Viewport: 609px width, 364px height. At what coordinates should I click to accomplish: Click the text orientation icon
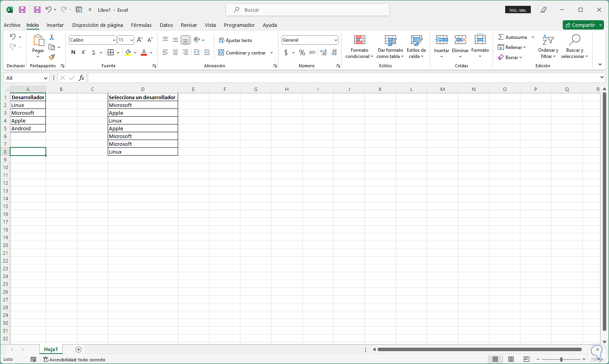pos(197,40)
